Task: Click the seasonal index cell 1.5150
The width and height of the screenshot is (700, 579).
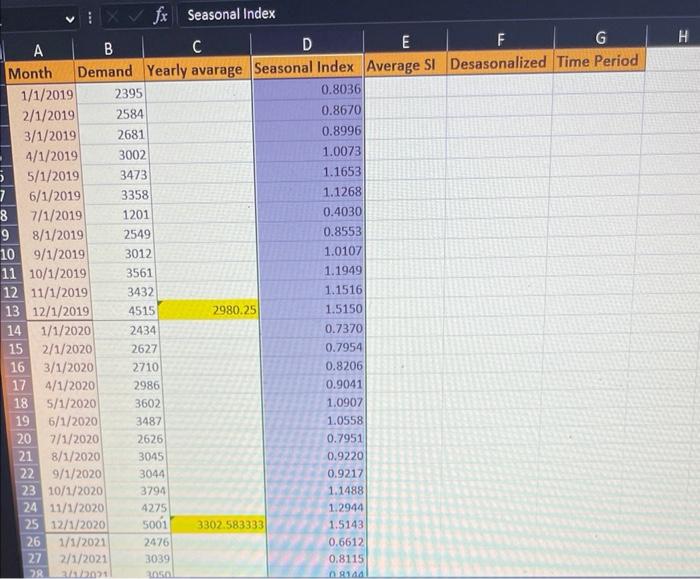Action: (x=312, y=308)
